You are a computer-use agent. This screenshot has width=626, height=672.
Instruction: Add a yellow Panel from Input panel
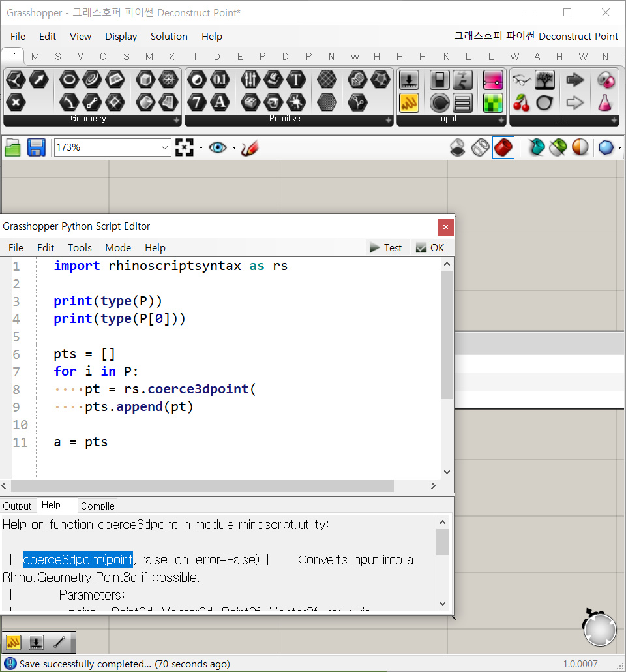click(409, 103)
